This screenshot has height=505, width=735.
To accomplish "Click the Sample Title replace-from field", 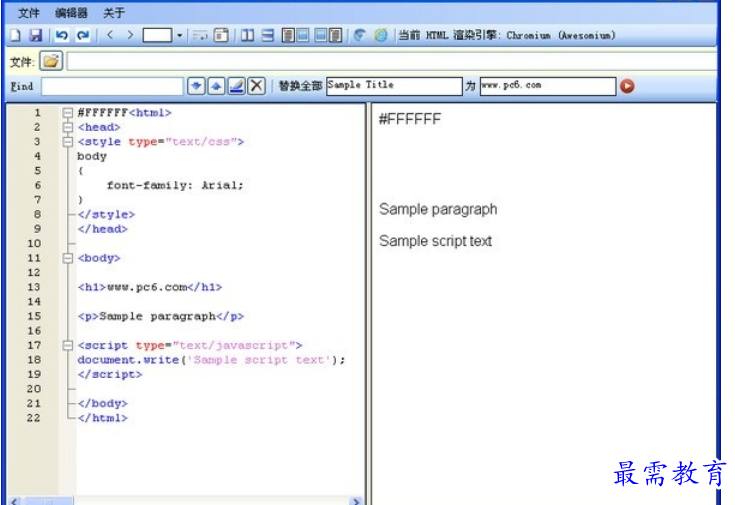I will [x=394, y=86].
